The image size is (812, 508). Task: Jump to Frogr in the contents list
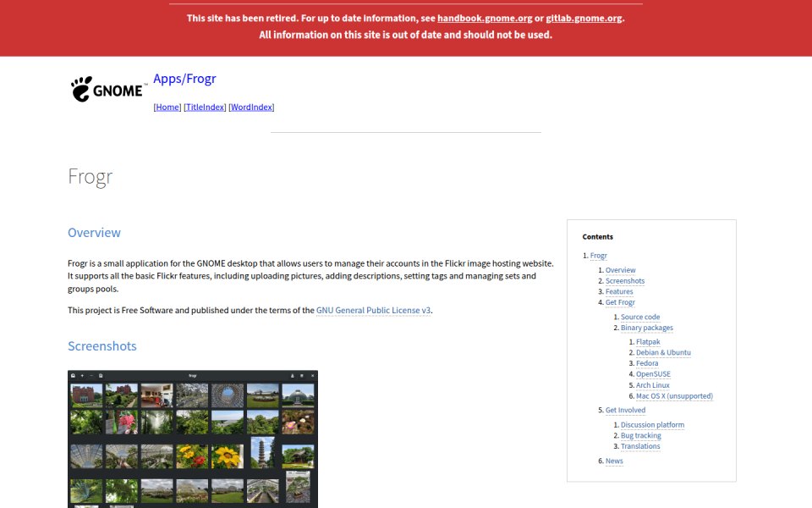point(599,256)
